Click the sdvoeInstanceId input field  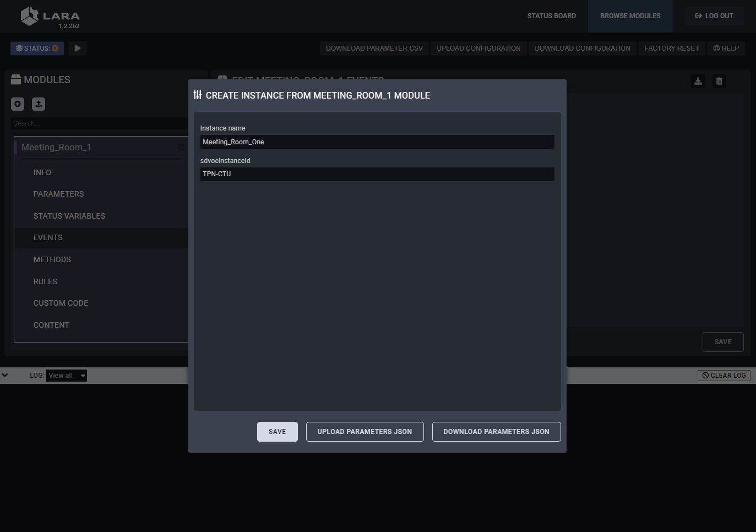[377, 174]
